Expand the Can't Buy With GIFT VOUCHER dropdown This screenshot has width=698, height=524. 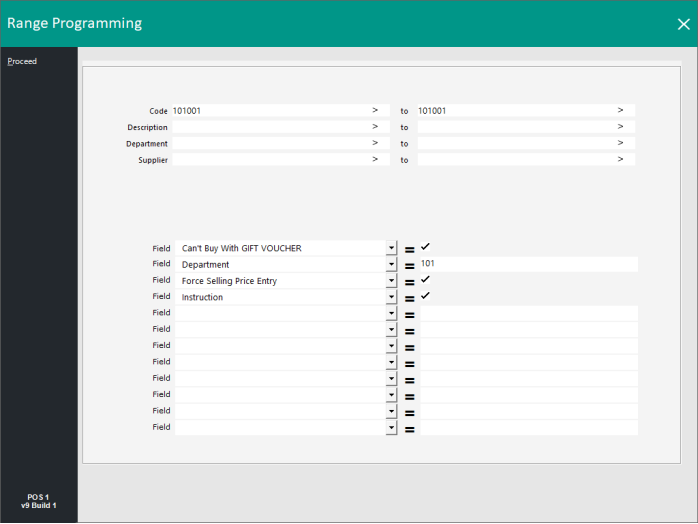click(391, 248)
